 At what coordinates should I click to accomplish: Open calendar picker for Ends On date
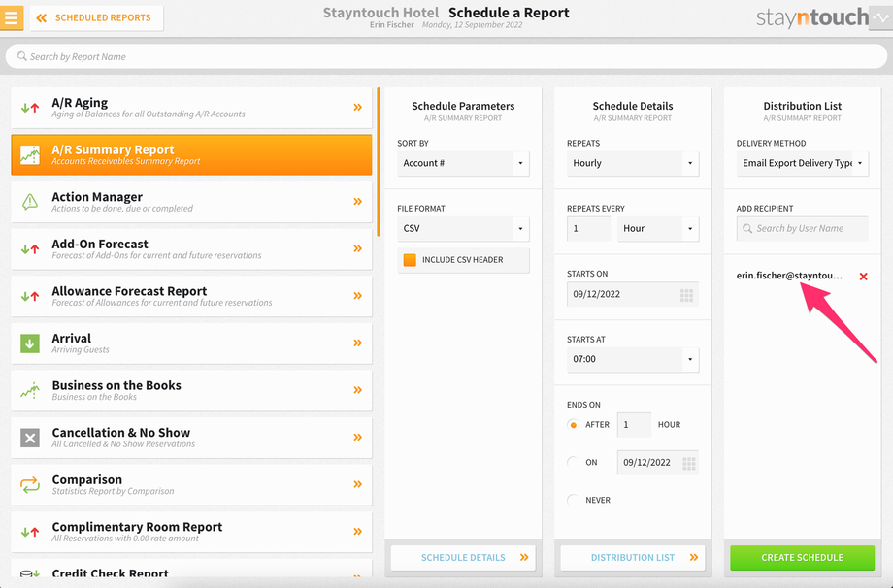tap(688, 464)
